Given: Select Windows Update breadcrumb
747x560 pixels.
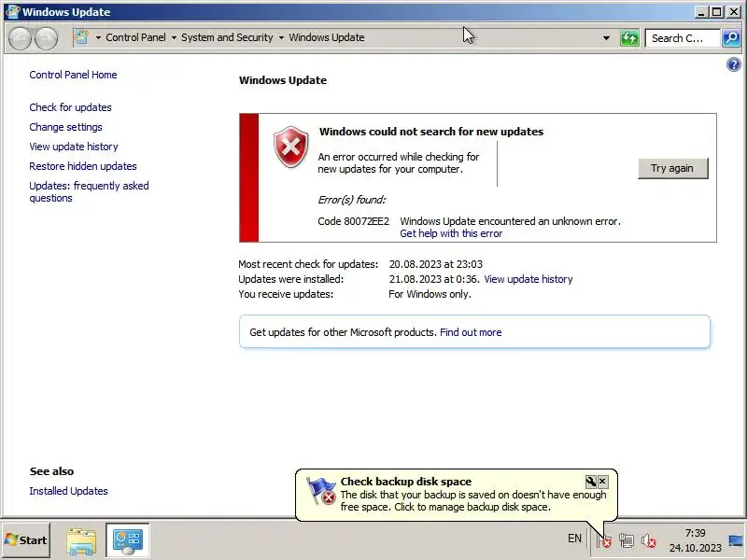Looking at the screenshot, I should pos(326,37).
